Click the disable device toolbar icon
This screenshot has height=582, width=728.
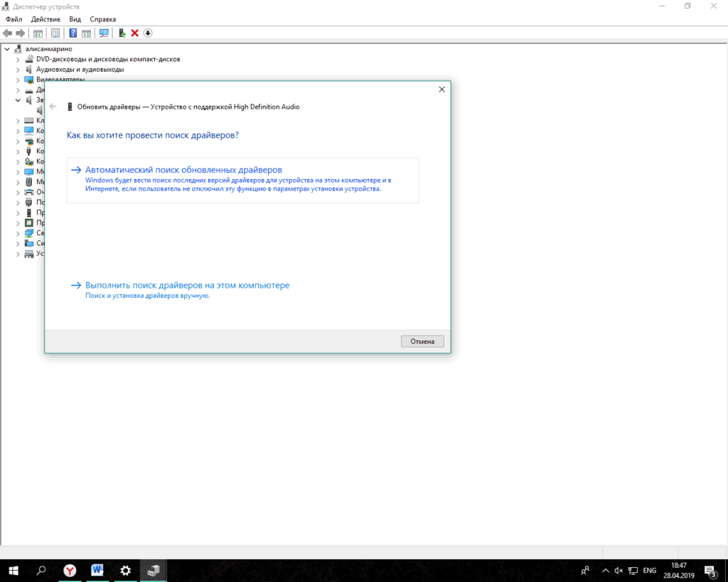coord(147,33)
